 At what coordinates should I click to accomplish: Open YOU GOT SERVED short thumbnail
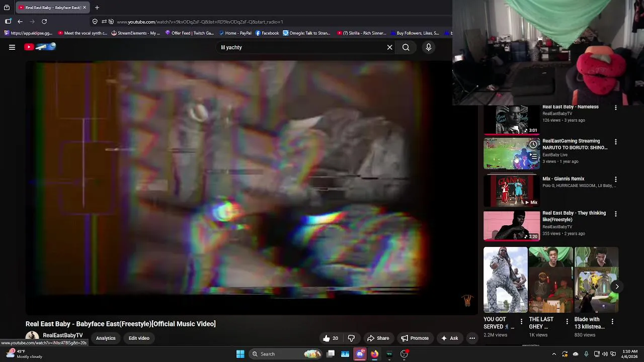(506, 280)
